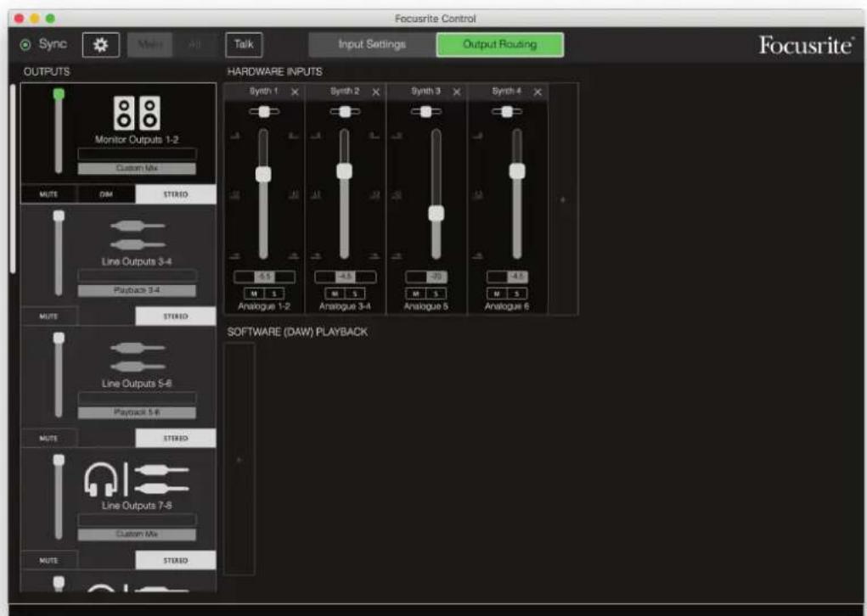Toggle STEREO on Line Outputs 5-6
The height and width of the screenshot is (616, 867).
tap(176, 438)
